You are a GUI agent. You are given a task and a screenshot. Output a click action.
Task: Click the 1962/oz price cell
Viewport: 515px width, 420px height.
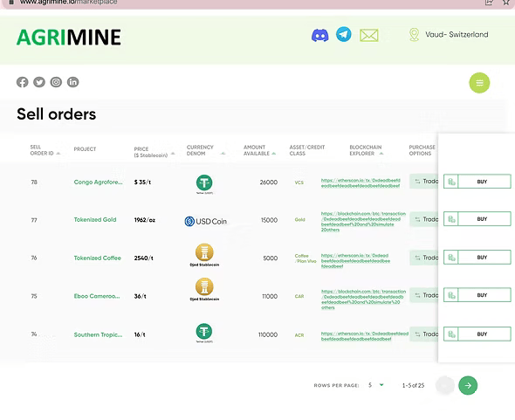pos(145,220)
